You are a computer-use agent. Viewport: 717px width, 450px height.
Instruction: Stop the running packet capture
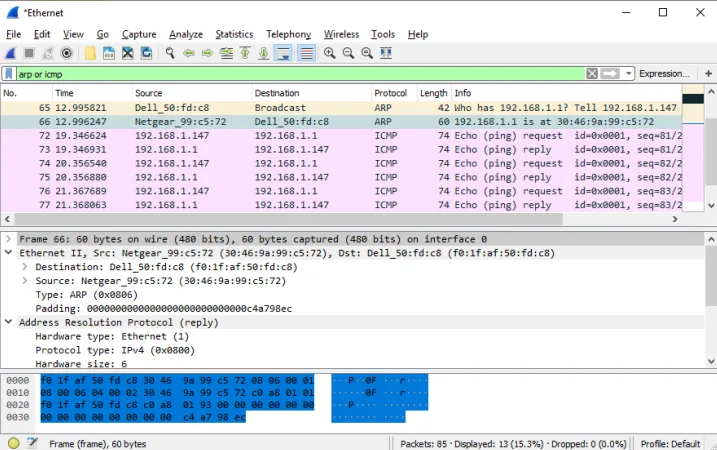[29, 53]
